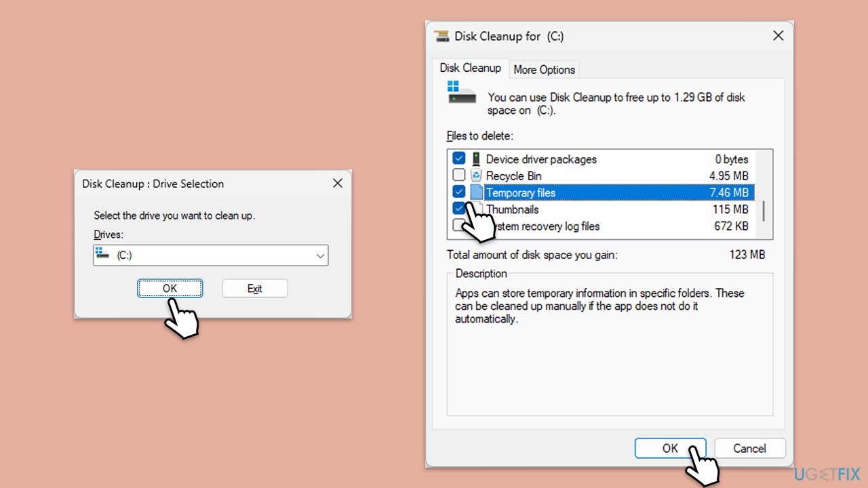Screen dimensions: 868x488
Task: Click the drive icon in Drives combo box
Action: click(102, 253)
